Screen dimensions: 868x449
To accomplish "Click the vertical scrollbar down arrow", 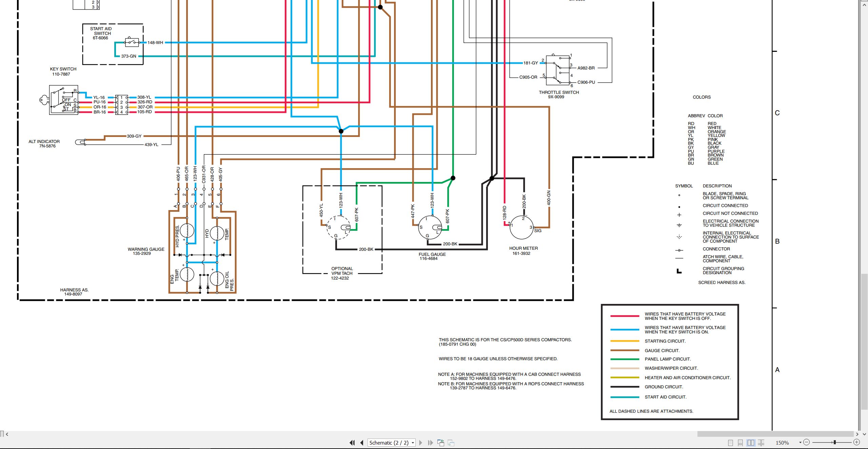I will coord(864,434).
